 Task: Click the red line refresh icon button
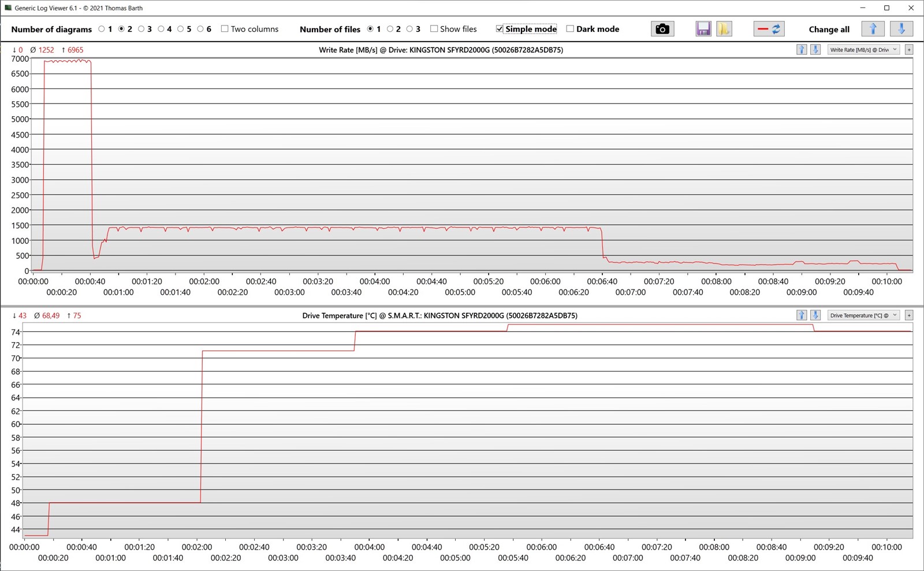pyautogui.click(x=769, y=29)
